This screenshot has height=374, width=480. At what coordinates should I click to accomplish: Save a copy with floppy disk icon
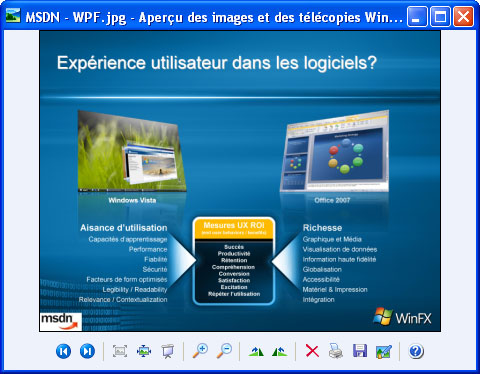pos(360,351)
